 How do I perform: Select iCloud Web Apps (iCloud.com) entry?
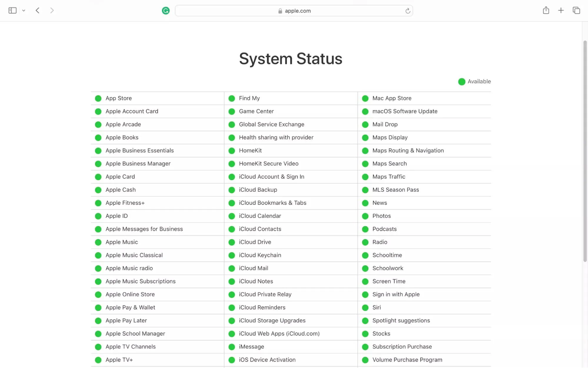[x=279, y=334]
